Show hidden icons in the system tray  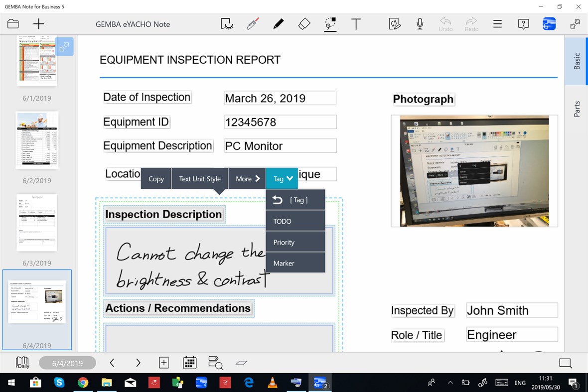450,383
